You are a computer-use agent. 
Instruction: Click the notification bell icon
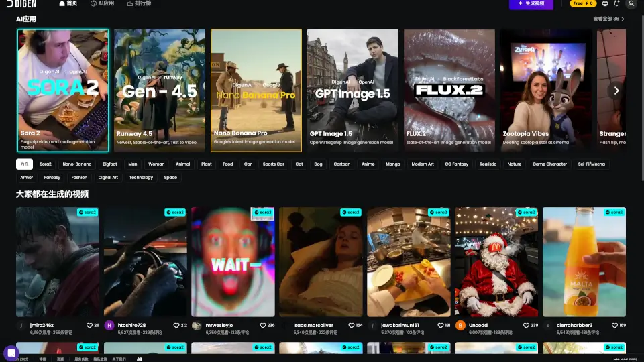(x=616, y=3)
